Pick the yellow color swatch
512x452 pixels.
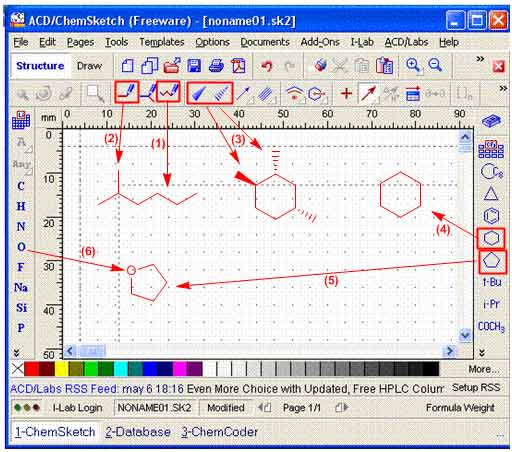click(61, 369)
